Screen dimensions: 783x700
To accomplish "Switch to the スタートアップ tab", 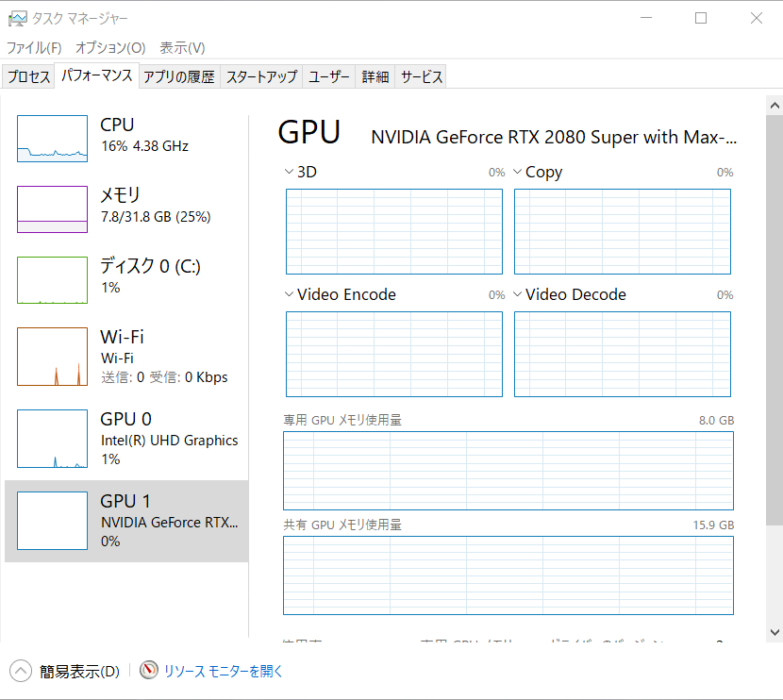I will pos(261,77).
